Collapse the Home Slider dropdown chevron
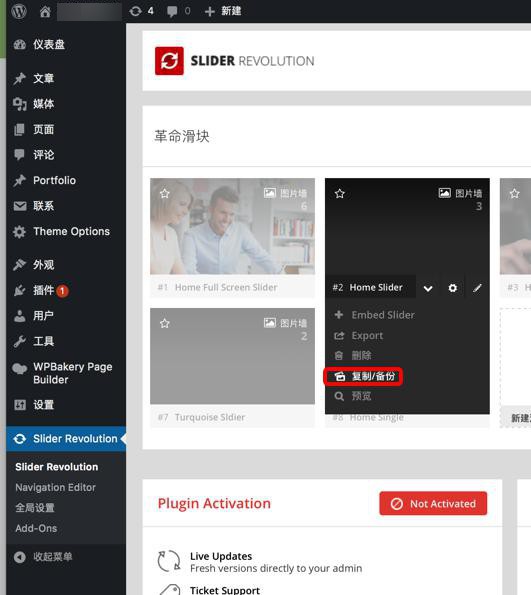The height and width of the screenshot is (595, 531). click(x=428, y=288)
